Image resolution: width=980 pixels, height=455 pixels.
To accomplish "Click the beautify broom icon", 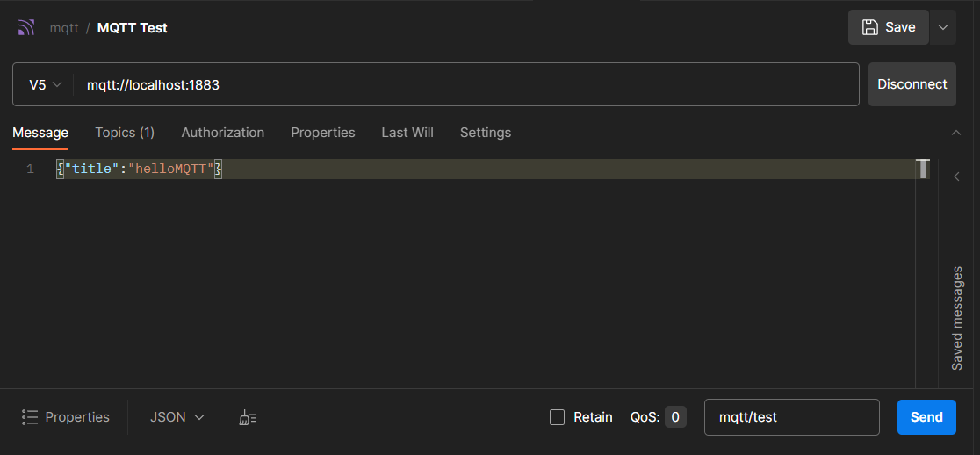I will click(248, 417).
